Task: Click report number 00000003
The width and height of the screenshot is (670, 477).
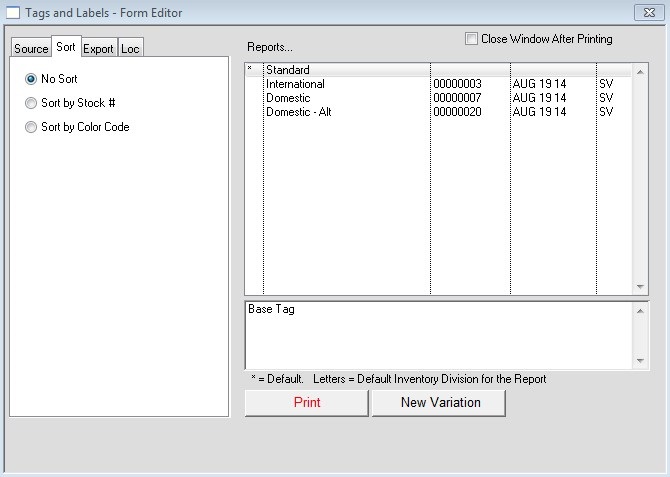Action: 457,84
